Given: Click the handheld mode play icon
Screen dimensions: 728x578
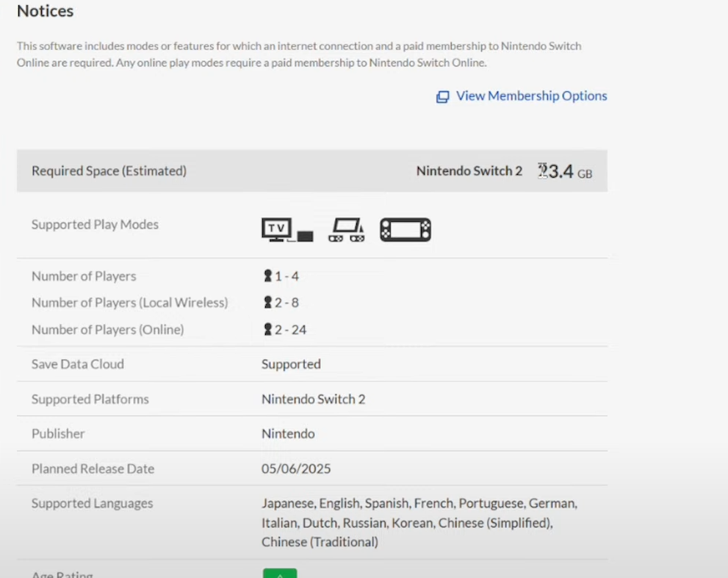Looking at the screenshot, I should coord(406,230).
